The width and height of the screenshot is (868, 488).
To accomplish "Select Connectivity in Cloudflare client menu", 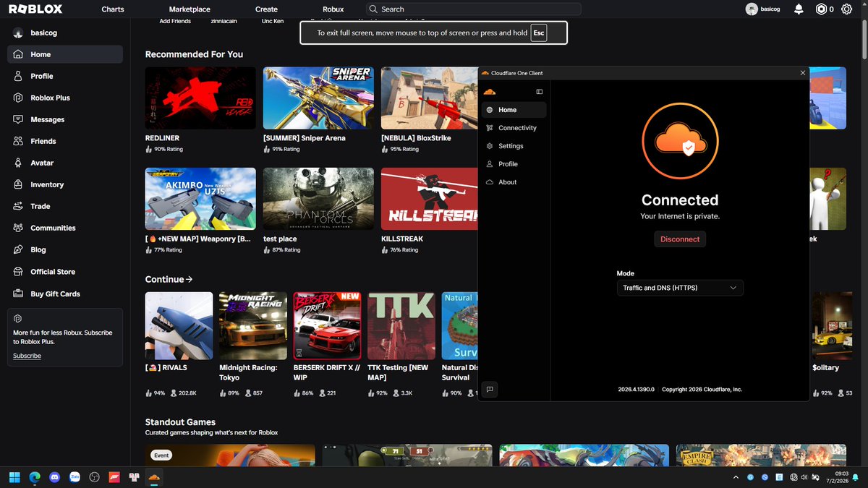I will pos(514,128).
